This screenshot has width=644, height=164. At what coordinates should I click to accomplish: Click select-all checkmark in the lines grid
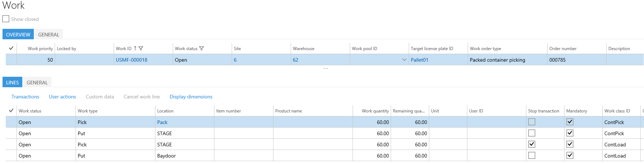point(11,111)
